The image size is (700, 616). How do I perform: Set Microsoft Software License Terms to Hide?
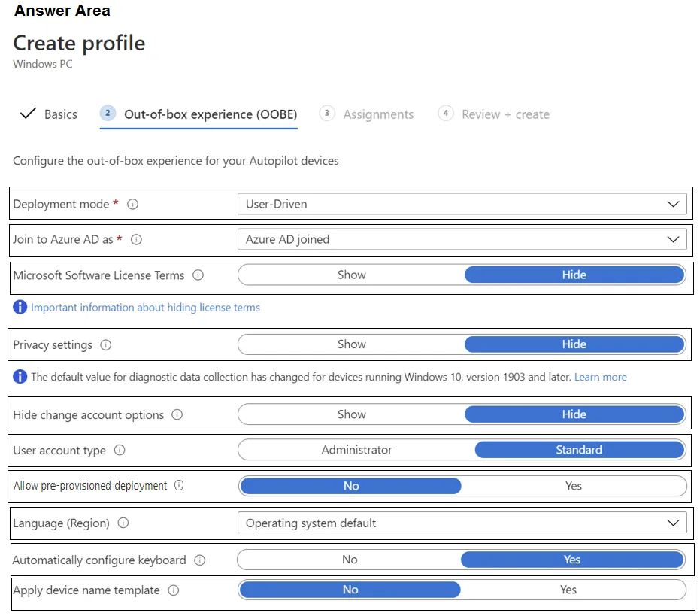pyautogui.click(x=574, y=275)
